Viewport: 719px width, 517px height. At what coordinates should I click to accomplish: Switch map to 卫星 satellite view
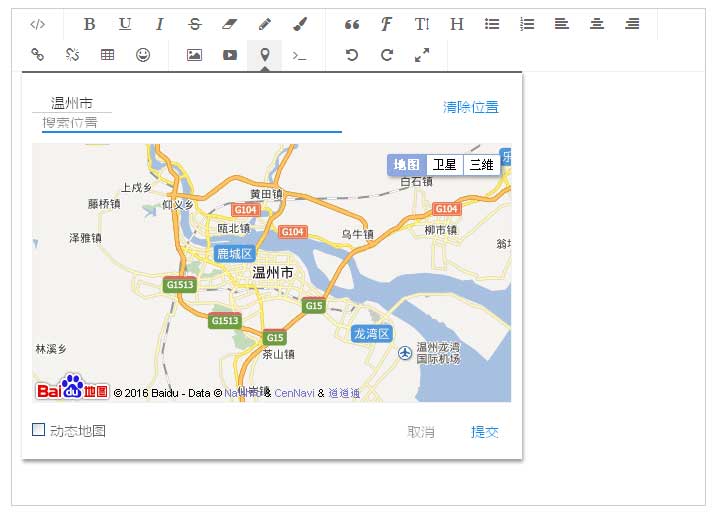pos(444,165)
